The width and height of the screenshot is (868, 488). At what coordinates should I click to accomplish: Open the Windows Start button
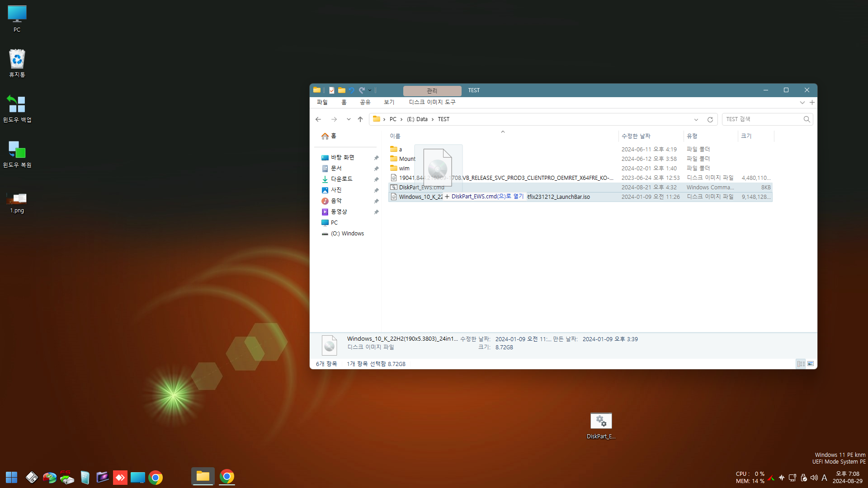tap(11, 477)
